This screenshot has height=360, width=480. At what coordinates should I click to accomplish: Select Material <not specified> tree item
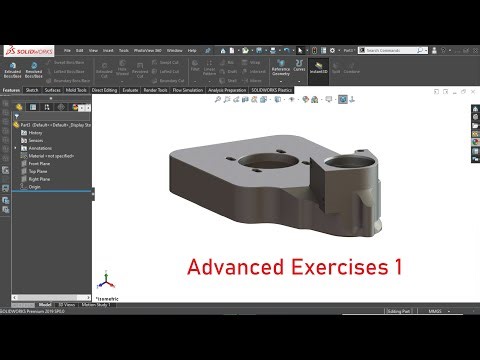coord(47,156)
